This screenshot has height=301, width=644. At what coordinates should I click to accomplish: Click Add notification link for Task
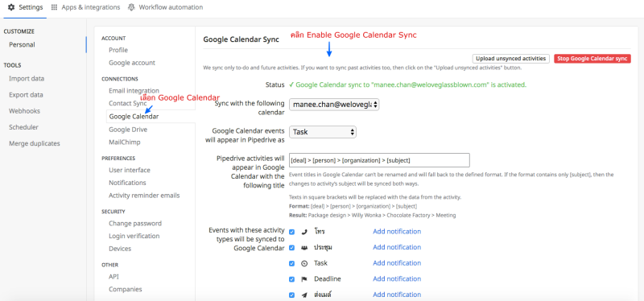point(397,263)
